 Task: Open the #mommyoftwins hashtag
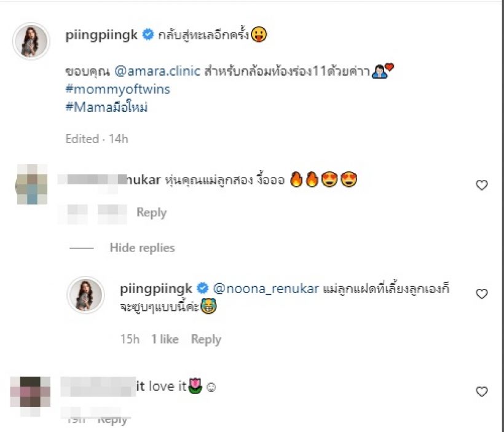tap(117, 89)
